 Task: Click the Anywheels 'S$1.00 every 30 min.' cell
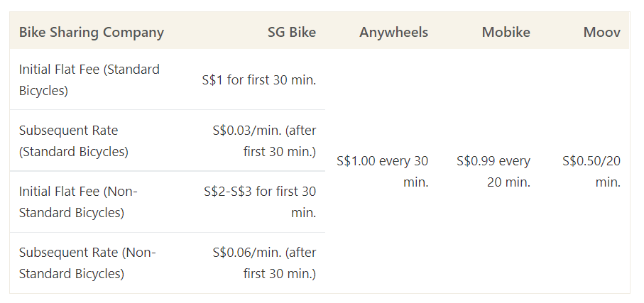382,171
